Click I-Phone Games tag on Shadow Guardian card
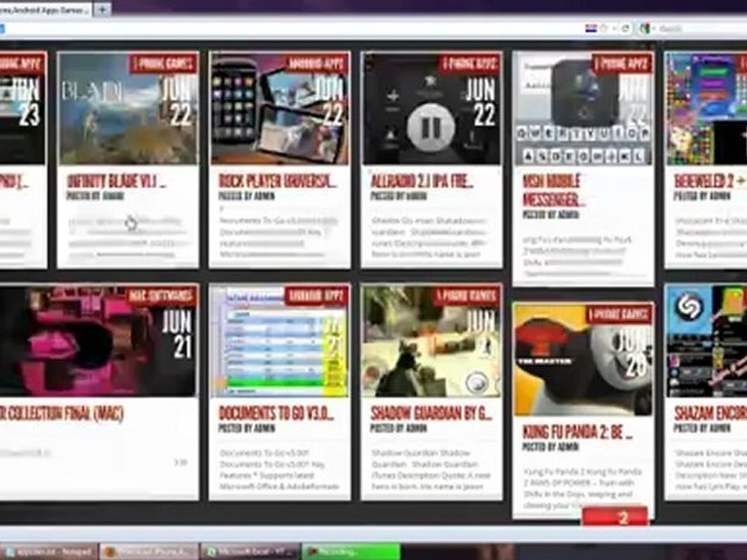The width and height of the screenshot is (747, 560). [467, 296]
